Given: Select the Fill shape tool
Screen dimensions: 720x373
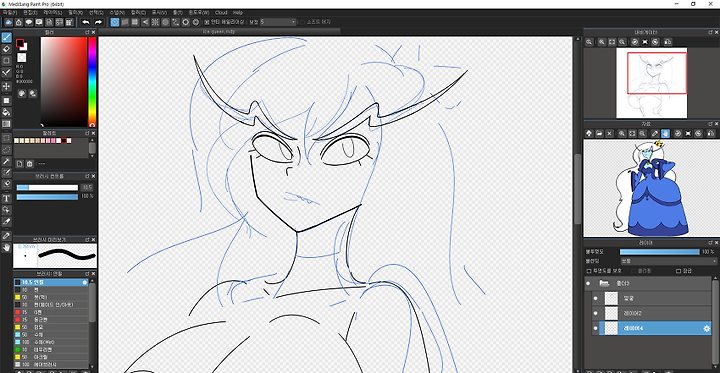Looking at the screenshot, I should coord(6,100).
